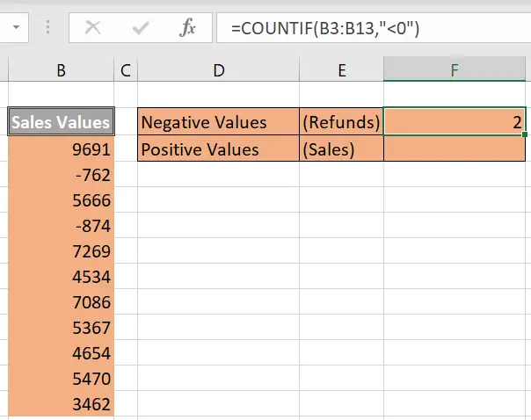Viewport: 531px width, 420px height.
Task: Click the cell containing 9691
Action: point(61,148)
